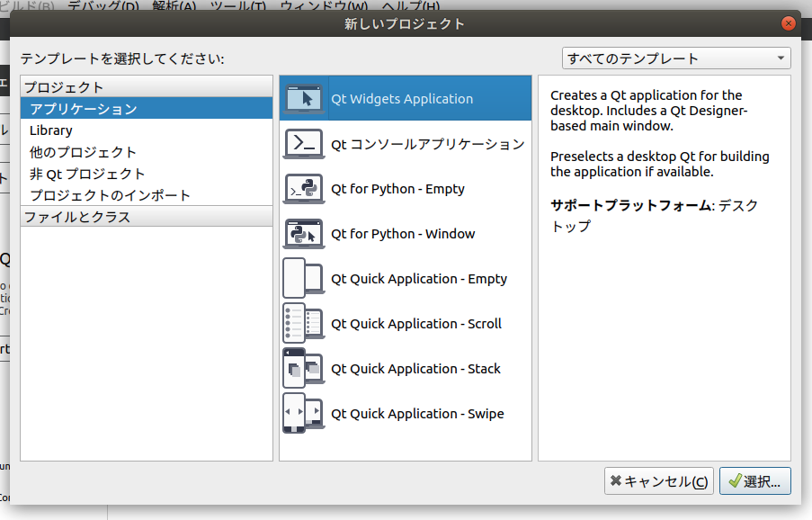
Task: Click the Qt Quick Application - Swipe icon
Action: pyautogui.click(x=304, y=414)
